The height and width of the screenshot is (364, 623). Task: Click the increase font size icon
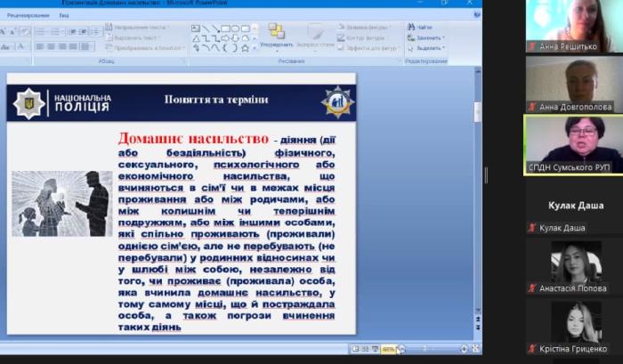[4, 32]
